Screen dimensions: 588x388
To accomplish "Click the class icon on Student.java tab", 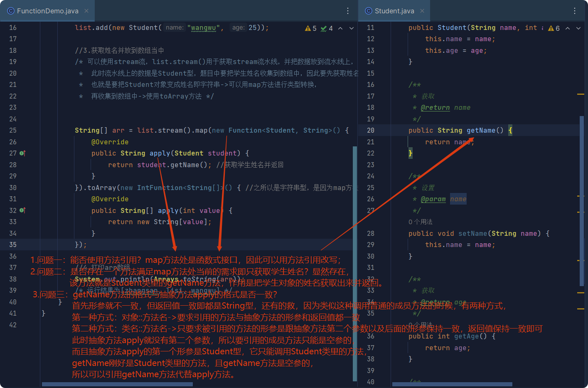I will [x=369, y=11].
